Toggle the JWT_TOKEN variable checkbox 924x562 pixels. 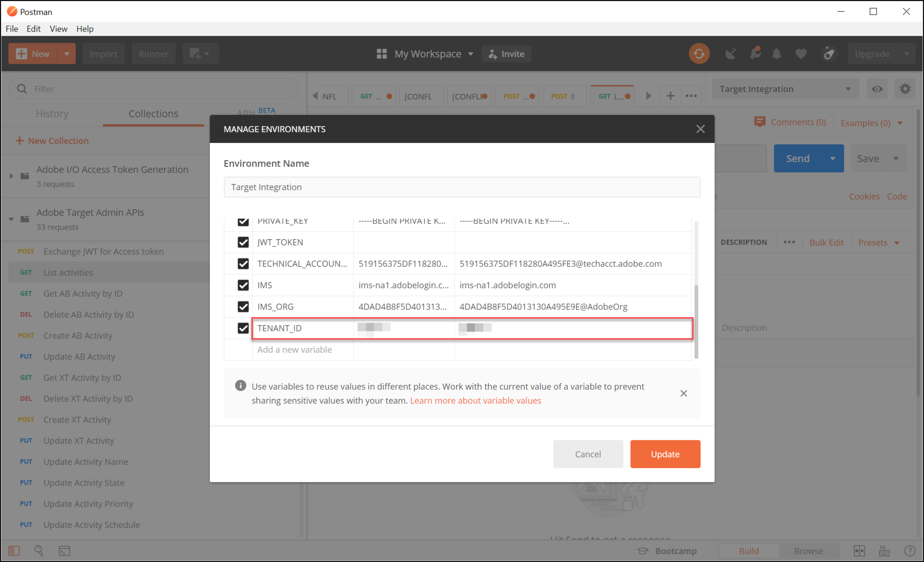click(243, 242)
